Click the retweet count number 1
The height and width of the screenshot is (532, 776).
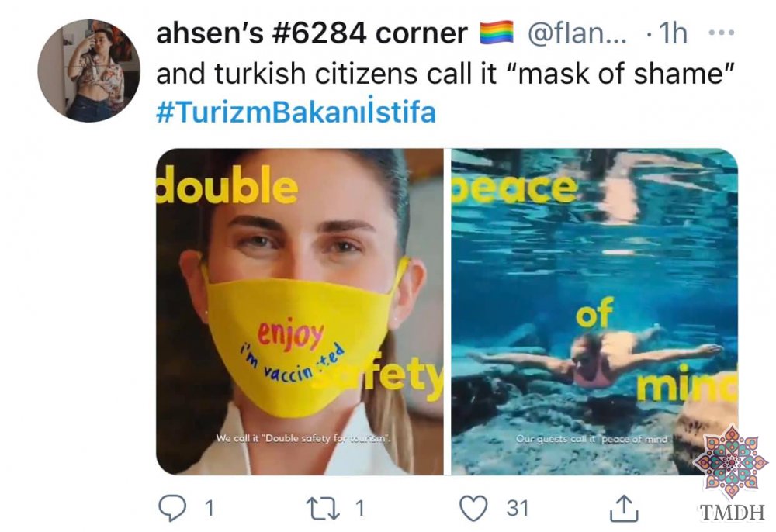360,508
